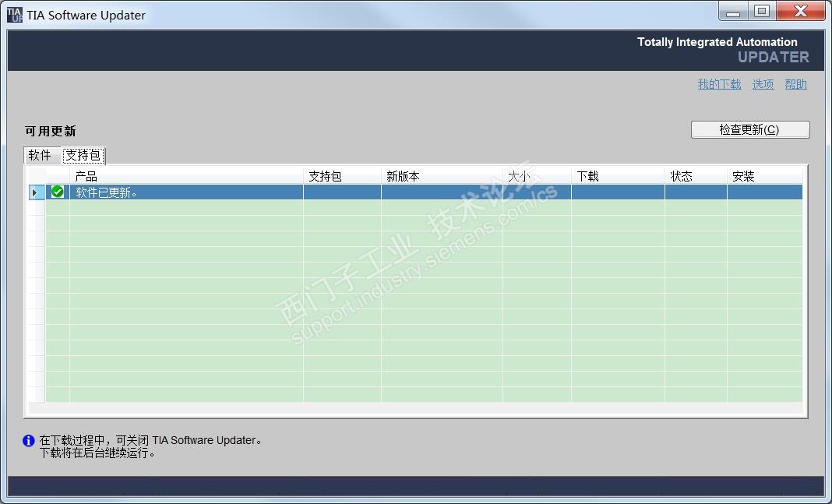
Task: Click the 下载 column header
Action: [619, 176]
